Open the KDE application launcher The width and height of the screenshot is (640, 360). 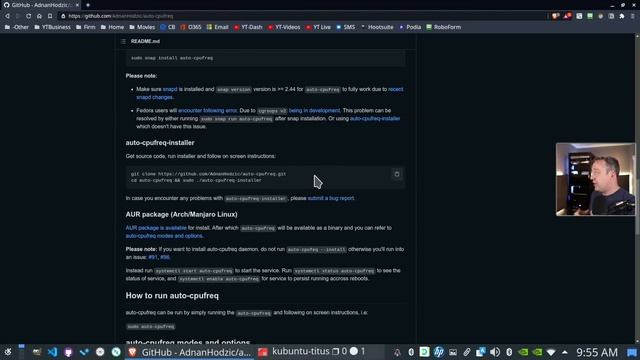click(x=8, y=352)
